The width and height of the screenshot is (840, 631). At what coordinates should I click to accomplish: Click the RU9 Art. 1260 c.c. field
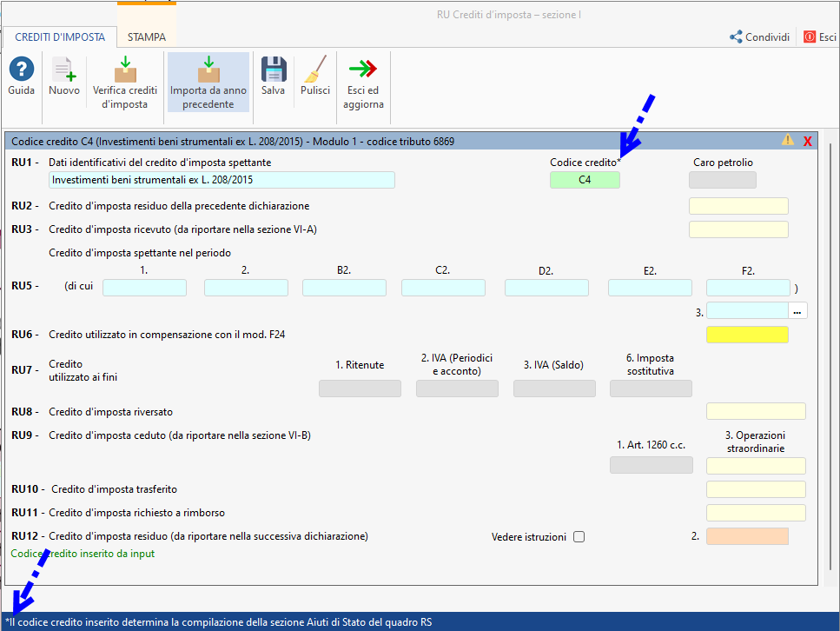tap(651, 465)
